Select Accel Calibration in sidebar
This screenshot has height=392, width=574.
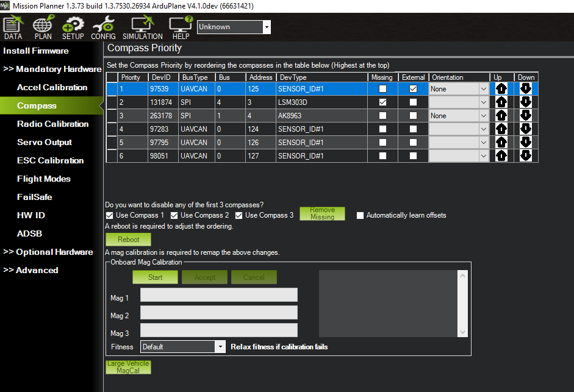pos(52,87)
